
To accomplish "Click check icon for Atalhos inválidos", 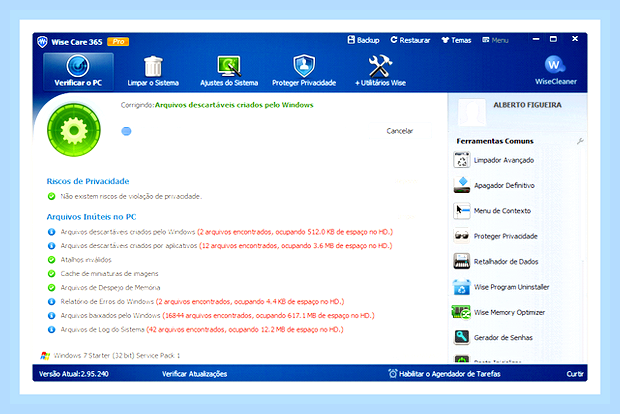I will [51, 260].
